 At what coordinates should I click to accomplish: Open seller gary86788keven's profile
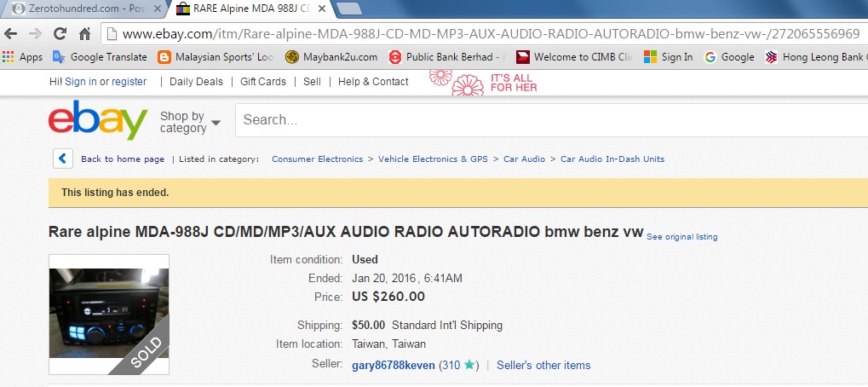[394, 365]
